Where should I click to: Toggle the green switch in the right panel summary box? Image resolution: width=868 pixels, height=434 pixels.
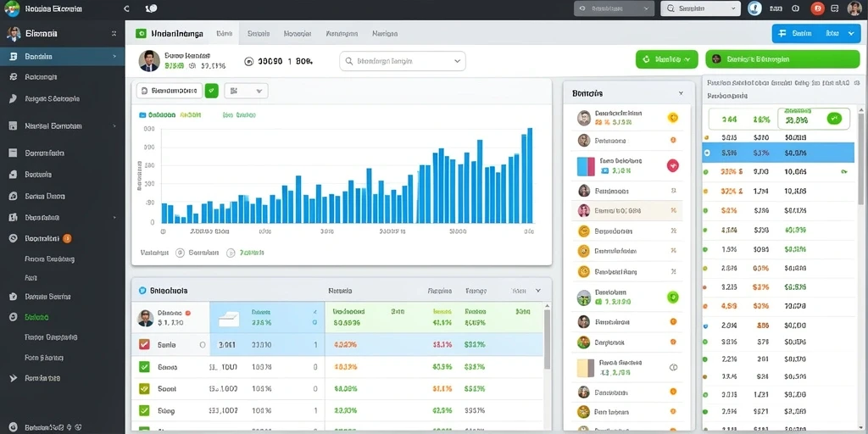point(834,119)
